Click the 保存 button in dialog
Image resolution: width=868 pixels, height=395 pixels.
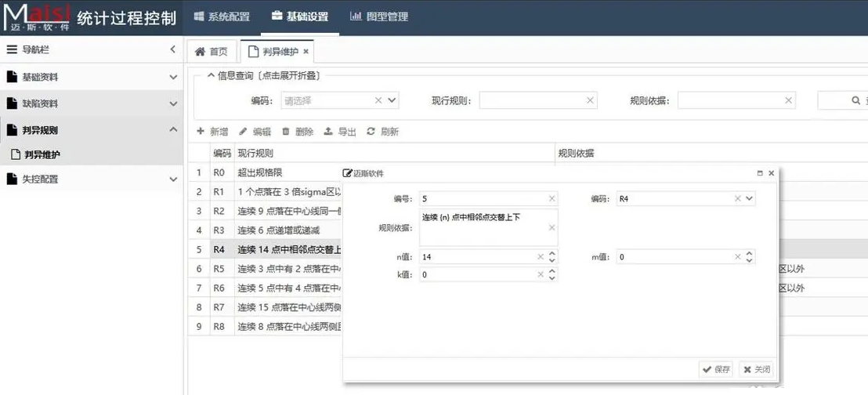click(716, 369)
